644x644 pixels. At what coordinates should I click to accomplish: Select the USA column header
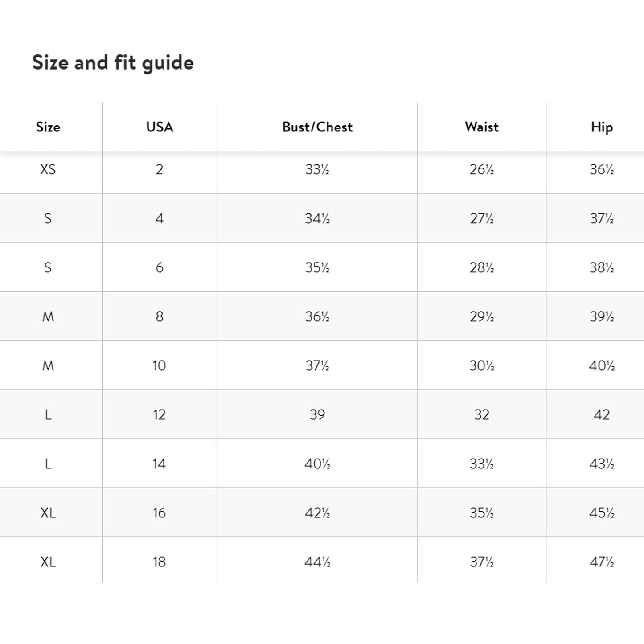(x=160, y=127)
